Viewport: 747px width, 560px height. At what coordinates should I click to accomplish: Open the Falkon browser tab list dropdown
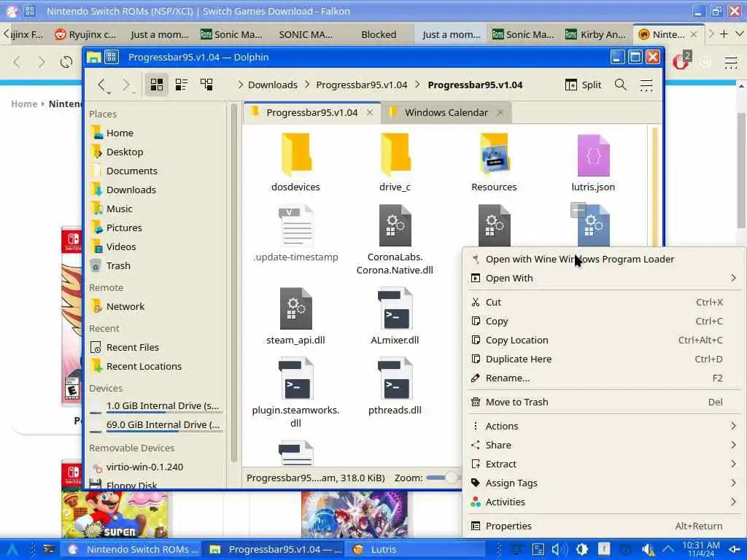[x=740, y=34]
